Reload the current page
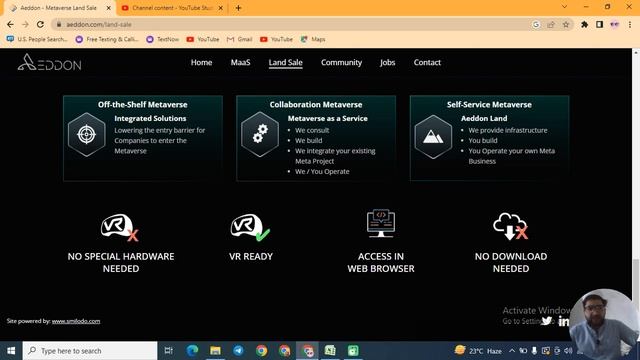Screen dimensions: 640x360 pyautogui.click(x=40, y=24)
